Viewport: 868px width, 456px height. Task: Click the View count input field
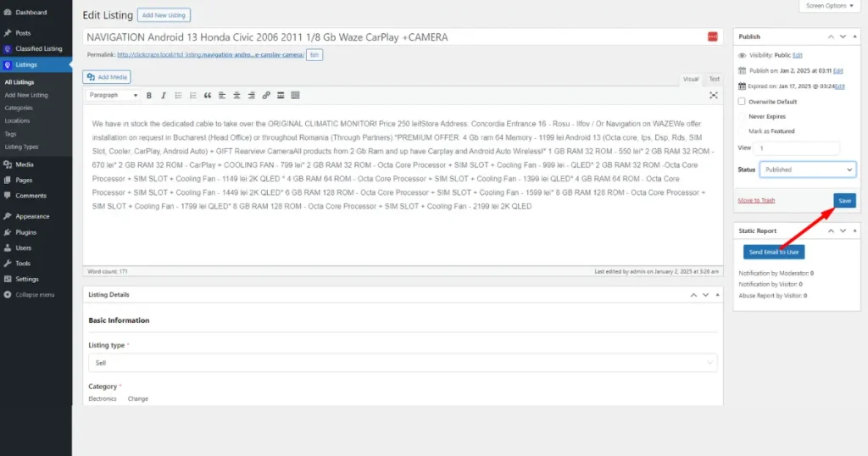(797, 148)
